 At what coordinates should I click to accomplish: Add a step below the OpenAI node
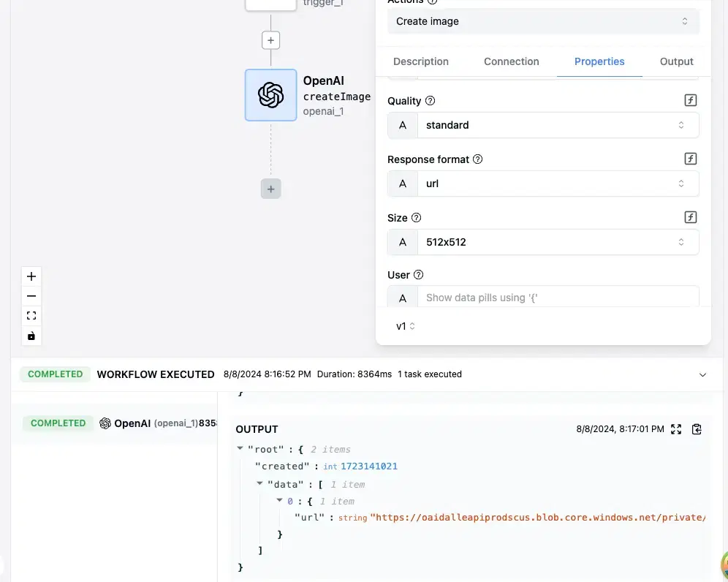[x=270, y=188]
